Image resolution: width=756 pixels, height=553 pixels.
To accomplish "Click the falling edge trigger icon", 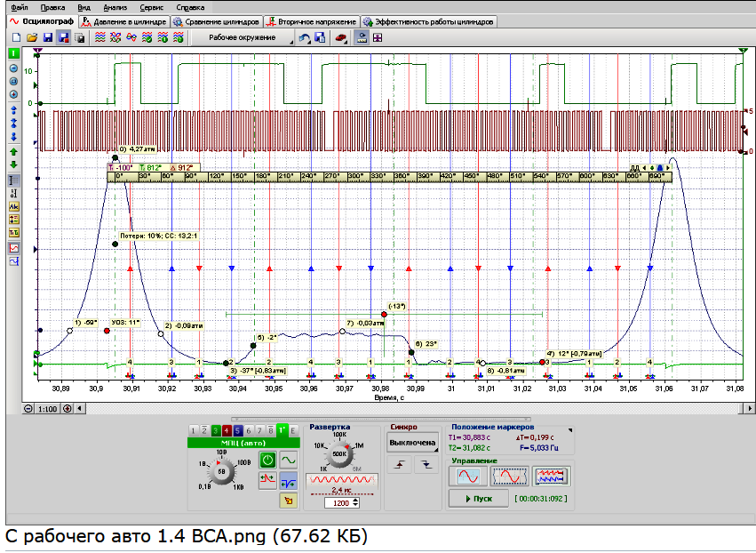I will (x=426, y=465).
